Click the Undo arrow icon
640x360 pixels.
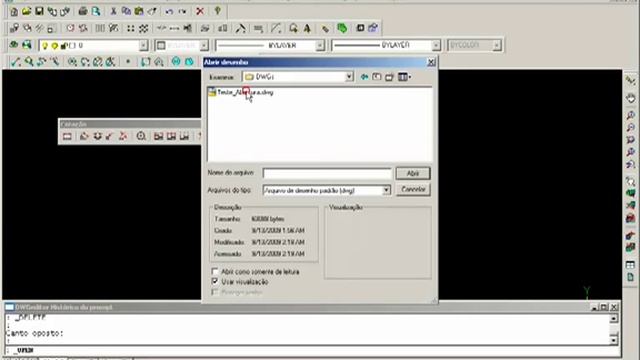pos(169,11)
